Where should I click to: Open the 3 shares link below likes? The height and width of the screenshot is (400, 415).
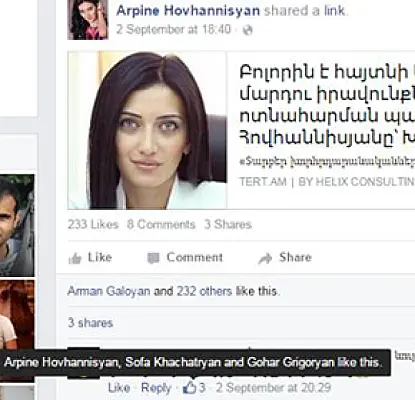pyautogui.click(x=90, y=323)
